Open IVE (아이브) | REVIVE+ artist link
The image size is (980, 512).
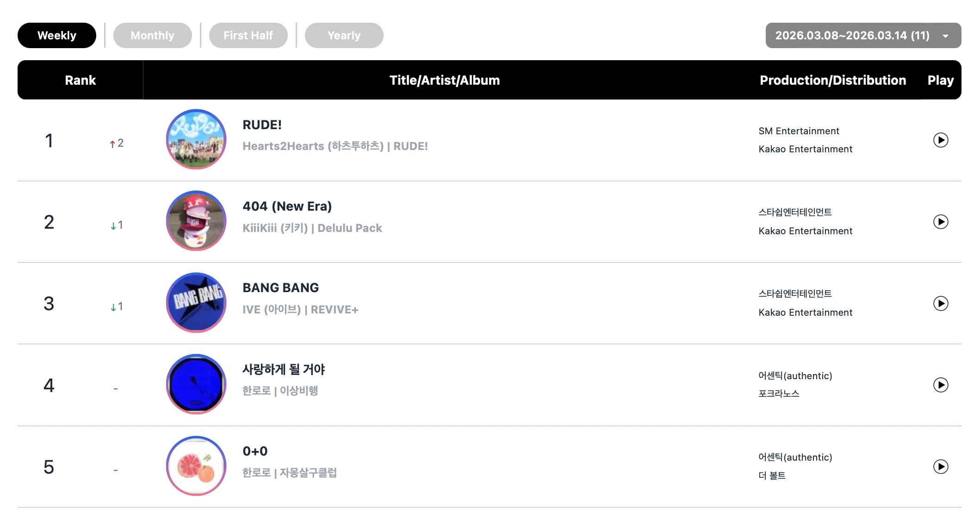tap(300, 310)
